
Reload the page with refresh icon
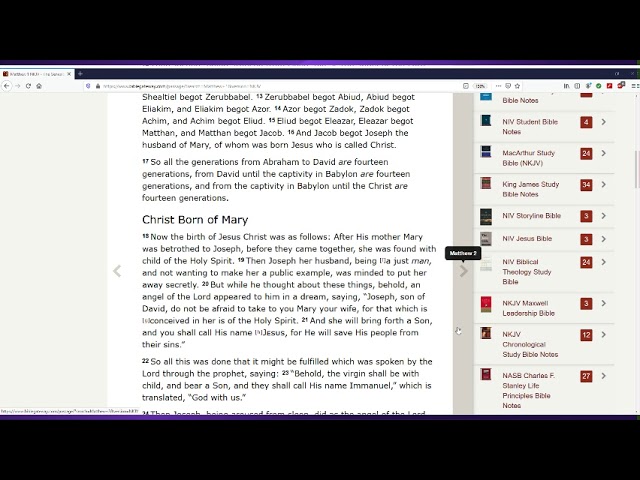click(28, 86)
